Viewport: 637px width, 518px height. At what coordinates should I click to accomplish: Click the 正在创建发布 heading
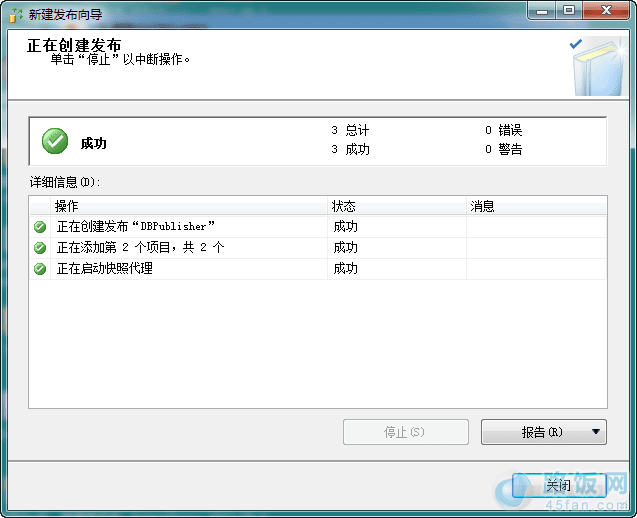coord(74,45)
